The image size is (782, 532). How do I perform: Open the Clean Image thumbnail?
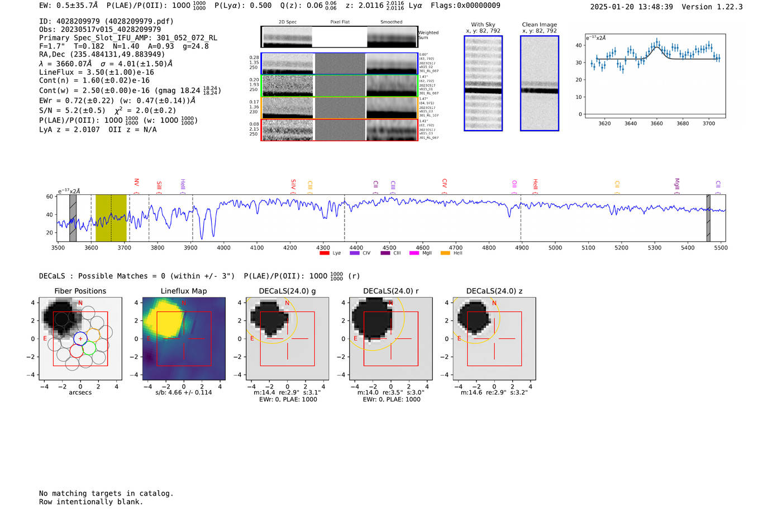[539, 83]
